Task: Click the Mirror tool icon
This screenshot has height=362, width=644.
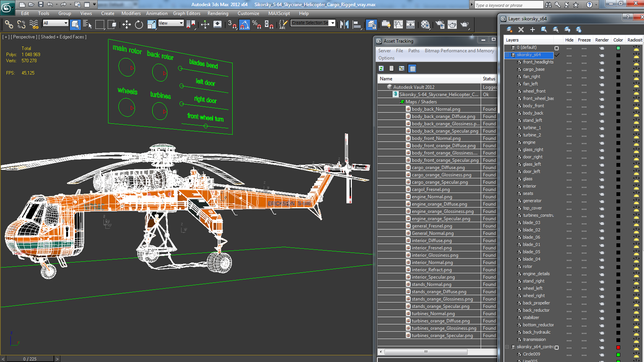Action: (344, 24)
